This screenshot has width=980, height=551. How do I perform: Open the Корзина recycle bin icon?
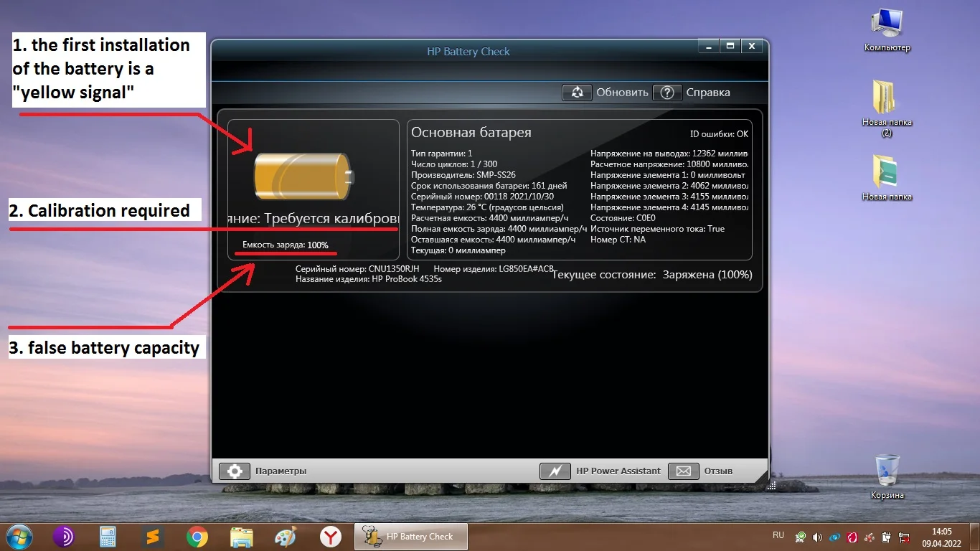(x=887, y=476)
